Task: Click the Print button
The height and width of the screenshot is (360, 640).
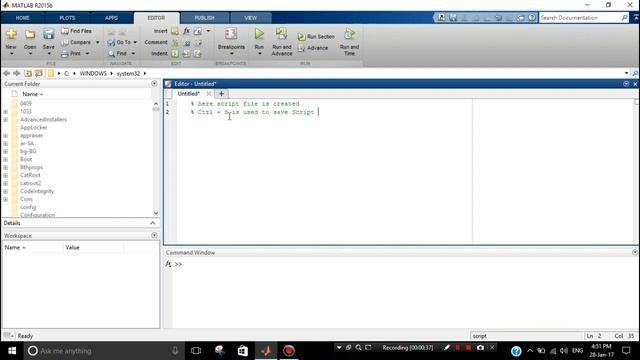Action: tap(71, 53)
